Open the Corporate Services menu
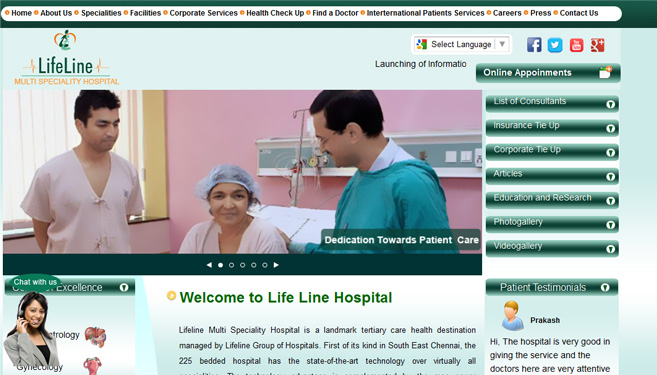Viewport: 657px width, 375px height. pyautogui.click(x=203, y=13)
